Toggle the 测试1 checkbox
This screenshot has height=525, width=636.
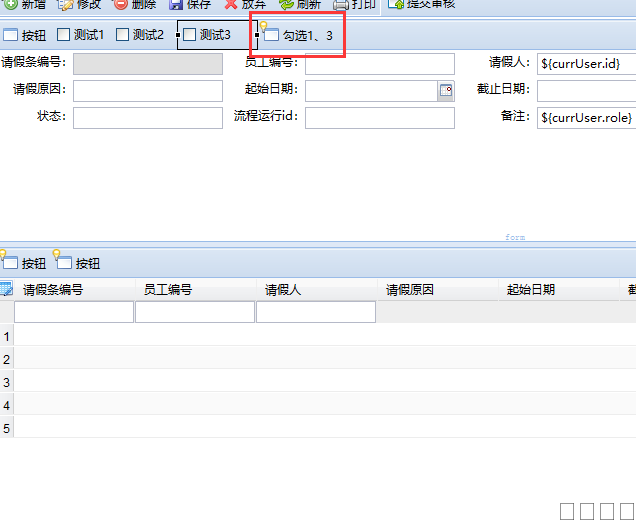64,35
